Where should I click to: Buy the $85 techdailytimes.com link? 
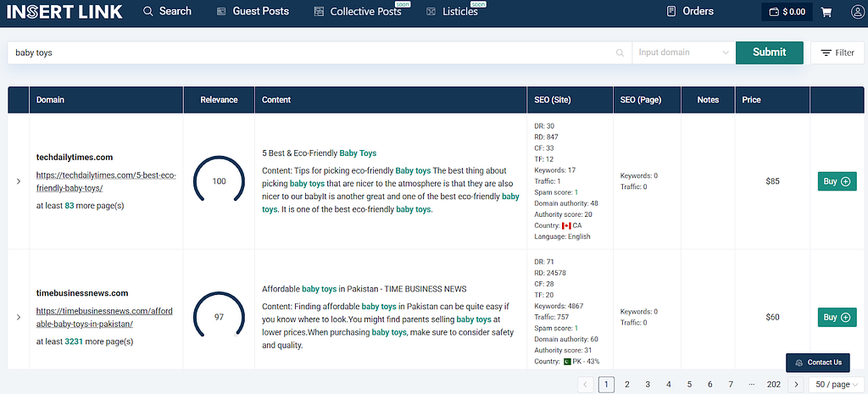837,181
